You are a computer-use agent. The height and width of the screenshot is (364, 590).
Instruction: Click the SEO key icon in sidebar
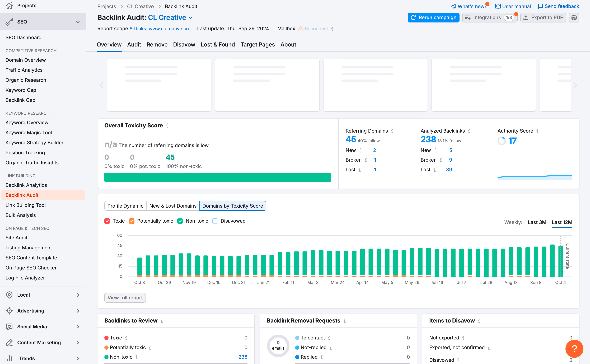tap(9, 22)
